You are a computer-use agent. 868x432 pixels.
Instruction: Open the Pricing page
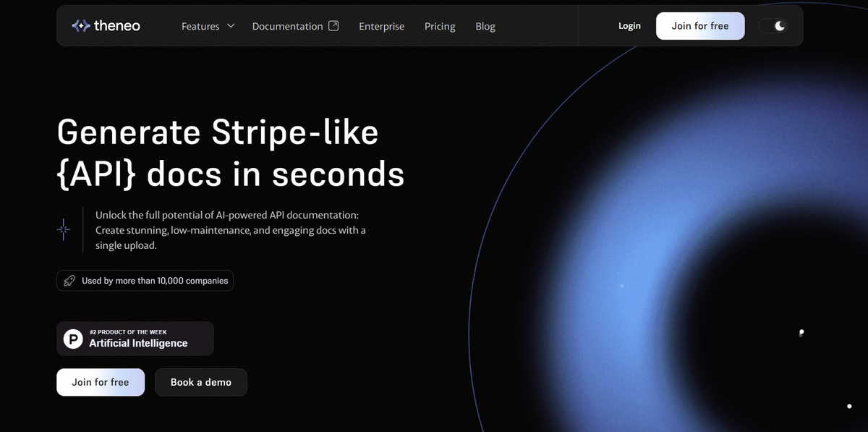(x=440, y=26)
